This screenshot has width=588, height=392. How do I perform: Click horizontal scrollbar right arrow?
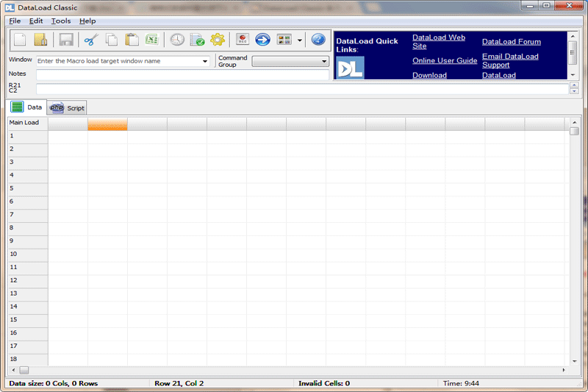(564, 370)
